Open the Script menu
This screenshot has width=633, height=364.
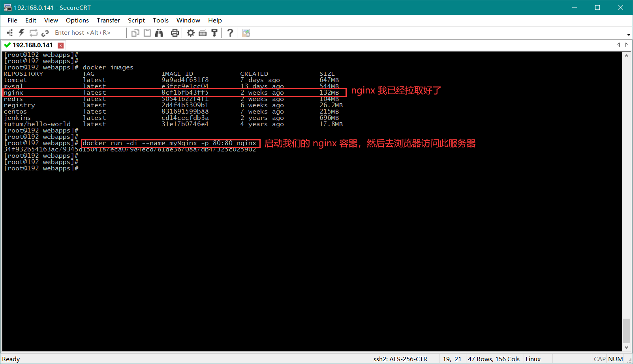(x=136, y=20)
